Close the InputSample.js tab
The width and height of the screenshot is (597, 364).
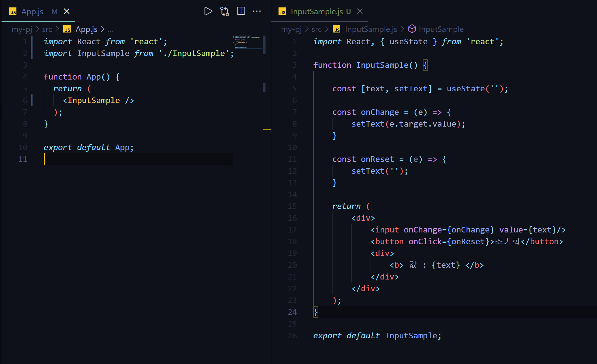tap(360, 11)
